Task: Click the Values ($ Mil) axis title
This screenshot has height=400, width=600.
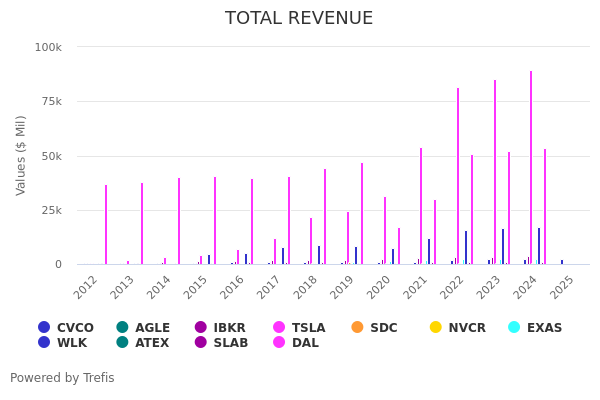Action: tap(21, 155)
